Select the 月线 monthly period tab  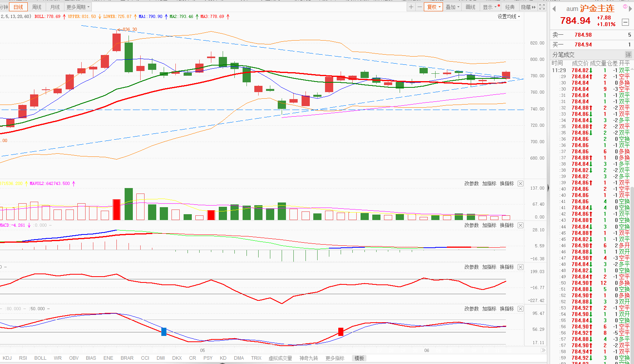click(55, 7)
